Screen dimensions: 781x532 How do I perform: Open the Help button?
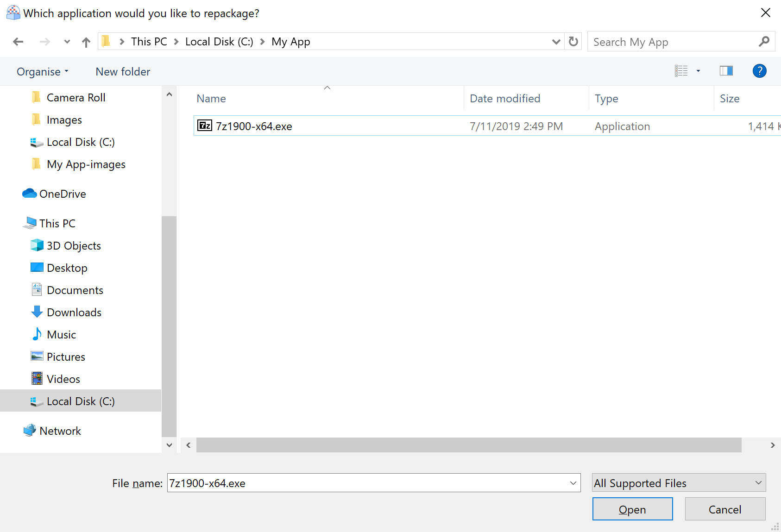(x=760, y=71)
